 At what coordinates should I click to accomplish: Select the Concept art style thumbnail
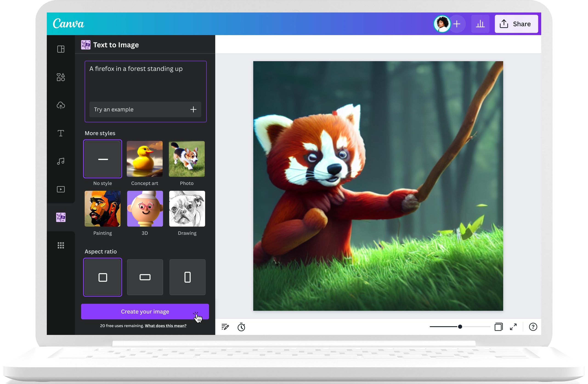pyautogui.click(x=145, y=159)
